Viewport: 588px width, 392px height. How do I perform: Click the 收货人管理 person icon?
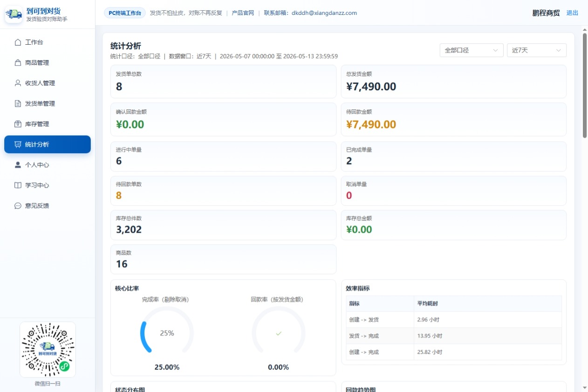click(18, 83)
